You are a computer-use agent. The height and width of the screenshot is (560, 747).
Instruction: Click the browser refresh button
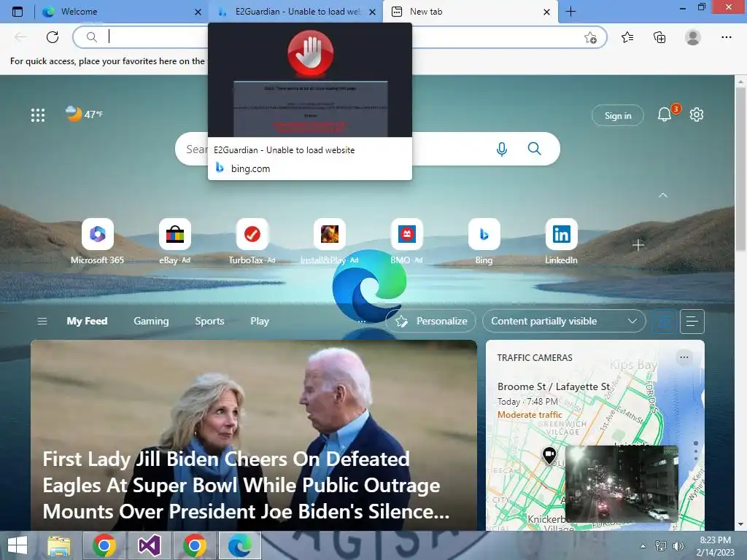pos(53,37)
